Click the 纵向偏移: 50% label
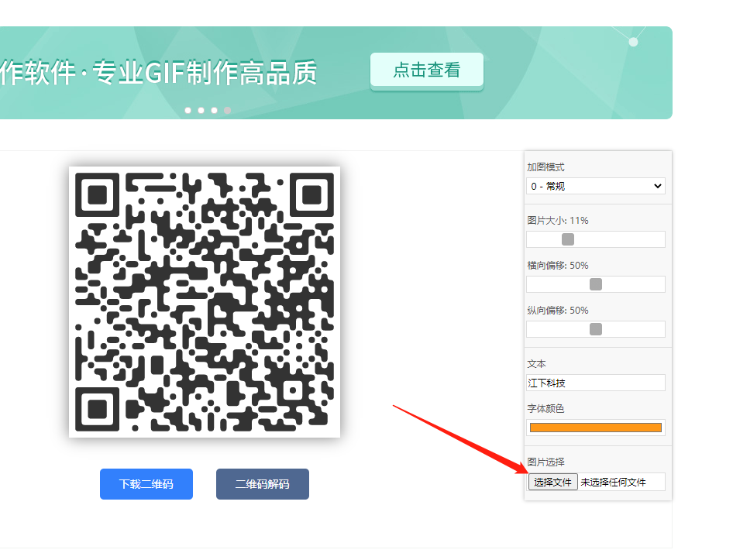The height and width of the screenshot is (560, 733). point(558,311)
